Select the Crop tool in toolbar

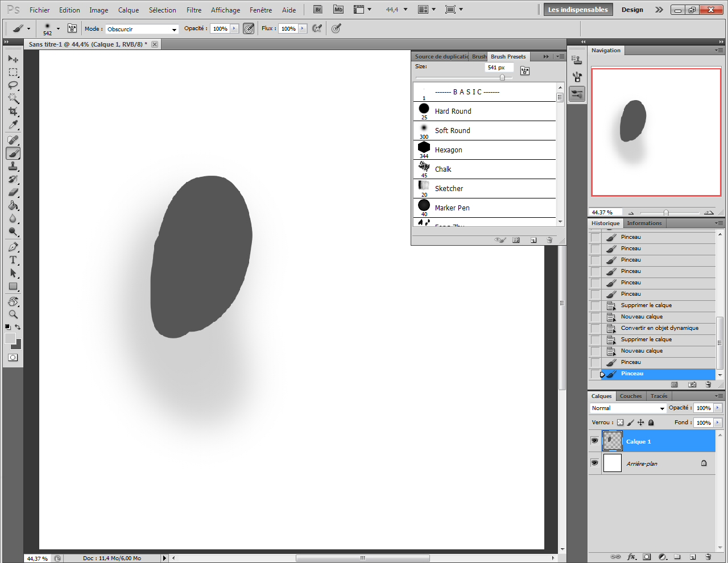(13, 111)
